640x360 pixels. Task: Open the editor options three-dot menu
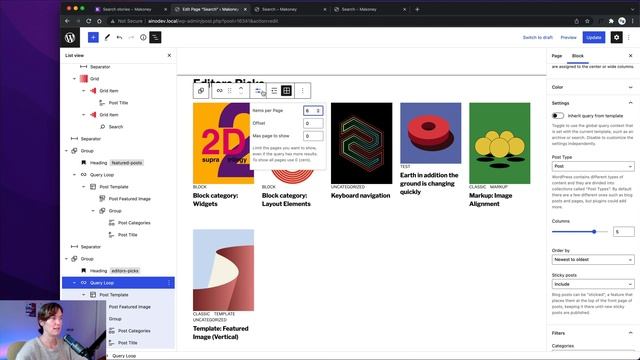(x=629, y=38)
